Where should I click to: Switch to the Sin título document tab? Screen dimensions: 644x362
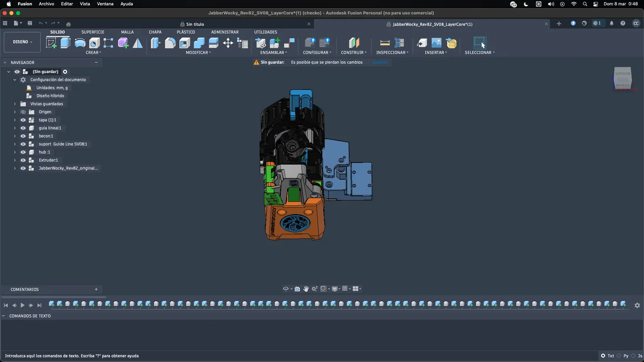[x=195, y=24]
